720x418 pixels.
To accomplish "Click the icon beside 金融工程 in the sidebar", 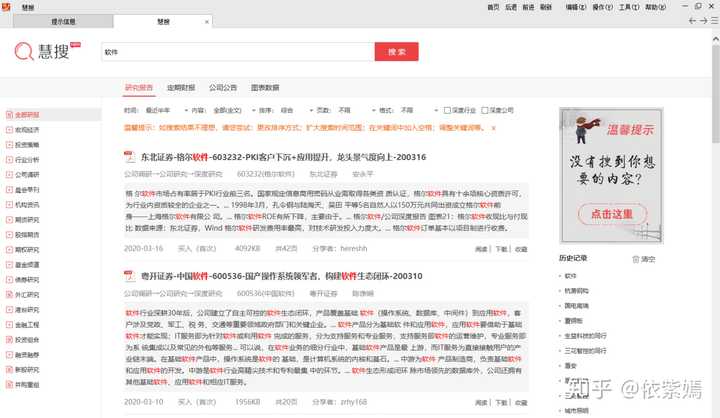I will pyautogui.click(x=9, y=325).
